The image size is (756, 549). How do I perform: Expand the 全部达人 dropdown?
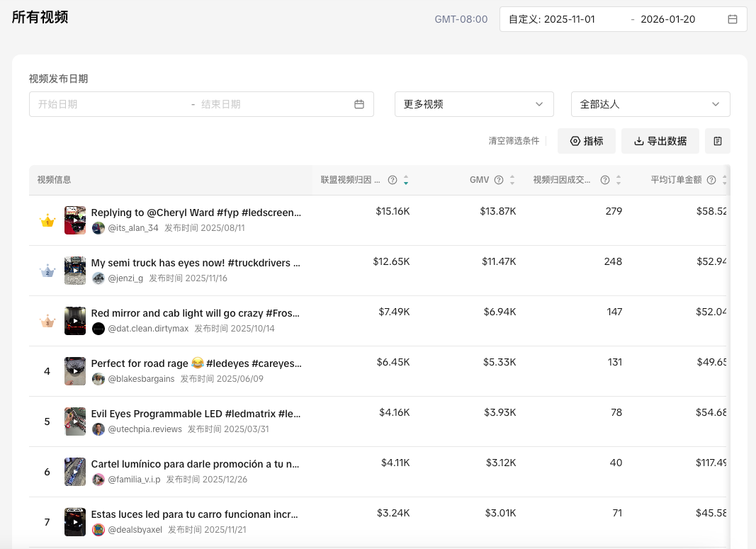click(650, 104)
